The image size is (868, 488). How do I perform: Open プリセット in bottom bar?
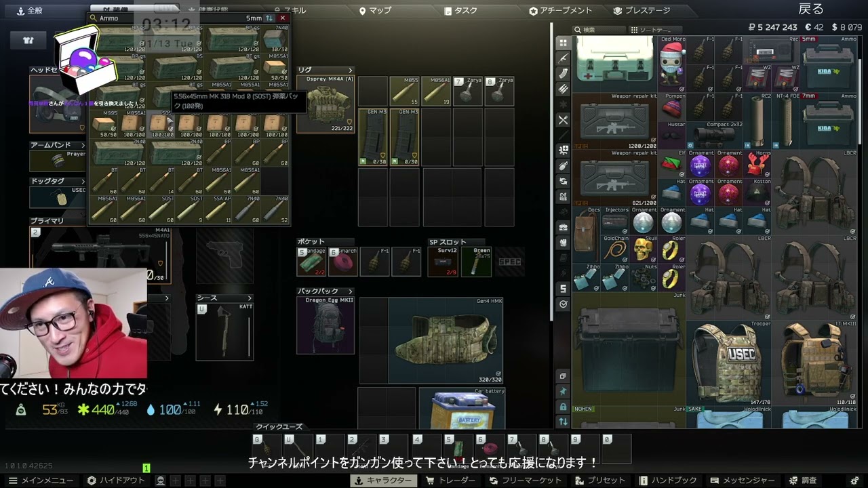point(600,481)
